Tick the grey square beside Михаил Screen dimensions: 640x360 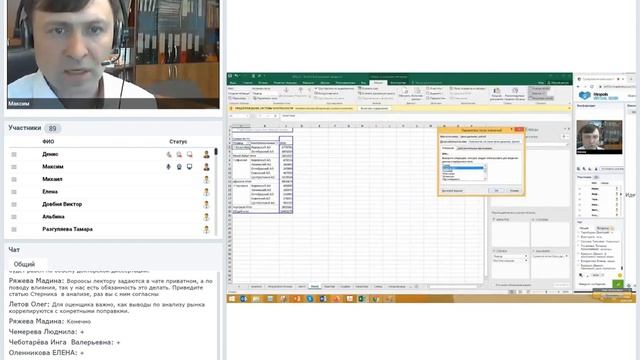pos(14,179)
